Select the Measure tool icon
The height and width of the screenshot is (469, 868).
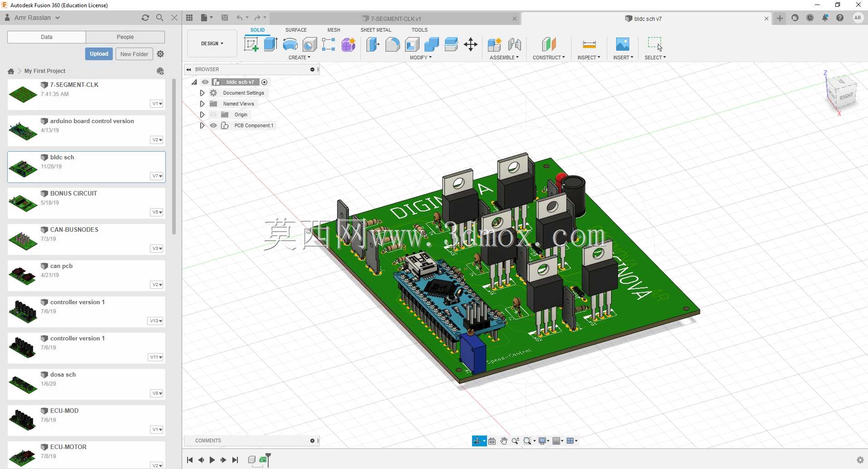point(589,44)
